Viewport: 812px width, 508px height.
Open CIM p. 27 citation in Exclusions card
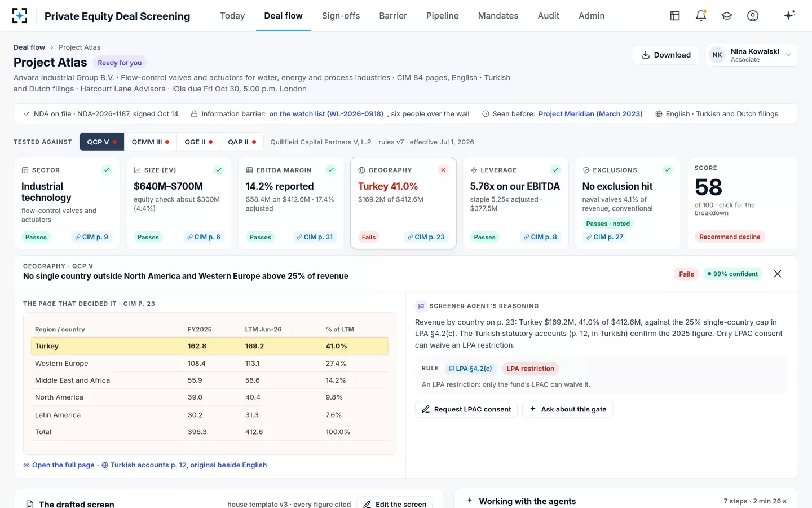tap(604, 237)
